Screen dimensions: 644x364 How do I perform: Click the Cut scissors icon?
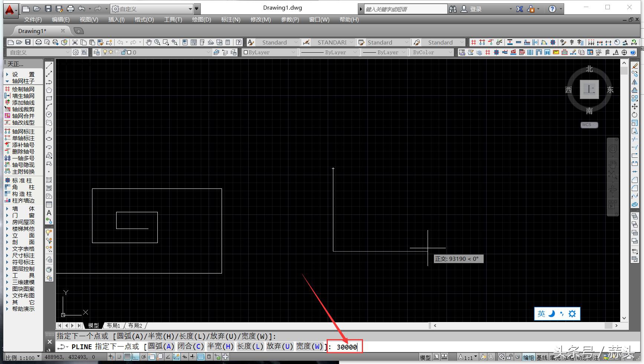75,42
